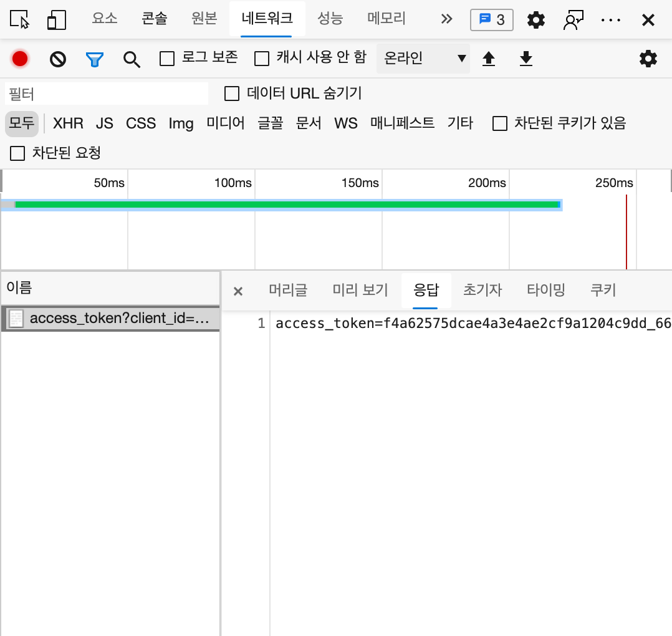Switch to the 성능 tab

[x=330, y=19]
